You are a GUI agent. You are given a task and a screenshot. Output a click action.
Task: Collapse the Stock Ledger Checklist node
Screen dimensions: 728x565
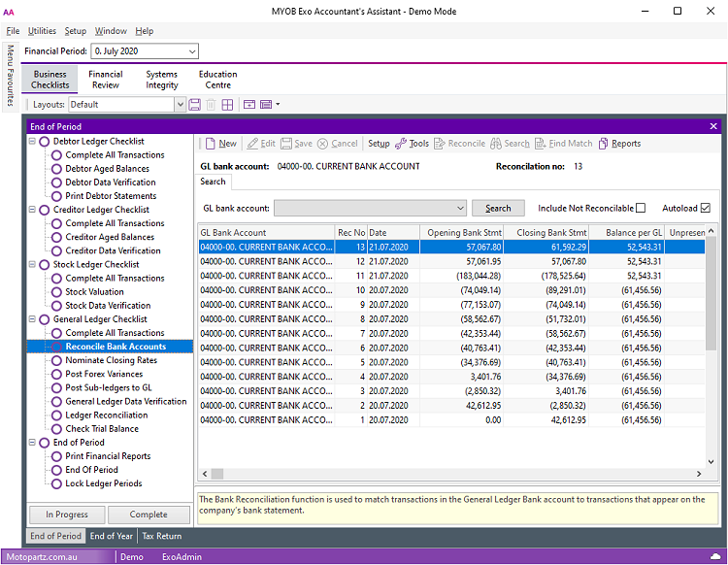32,264
